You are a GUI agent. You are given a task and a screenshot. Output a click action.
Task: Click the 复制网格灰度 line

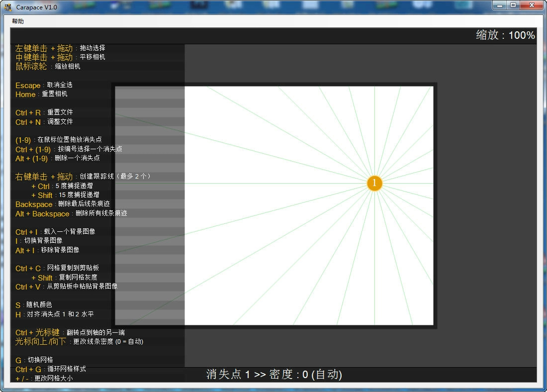tap(64, 278)
